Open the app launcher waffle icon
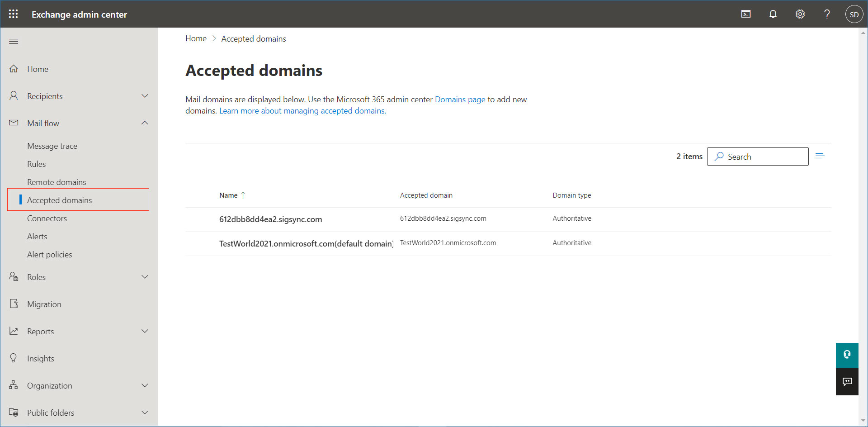868x427 pixels. pos(14,14)
